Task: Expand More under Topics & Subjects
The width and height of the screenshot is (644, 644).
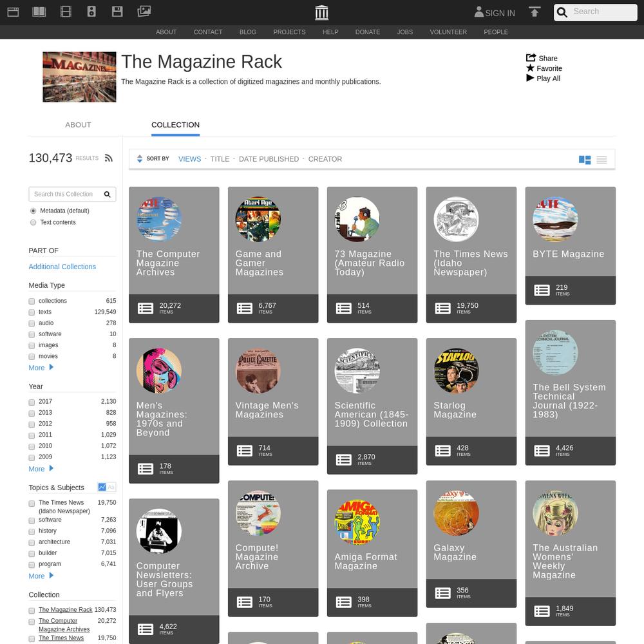Action: coord(41,576)
